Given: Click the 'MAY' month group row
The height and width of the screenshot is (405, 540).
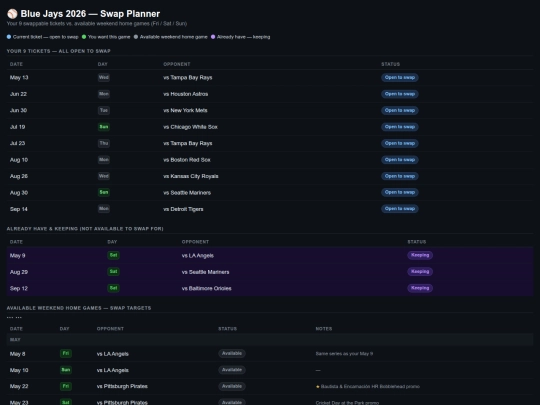Looking at the screenshot, I should [270, 340].
